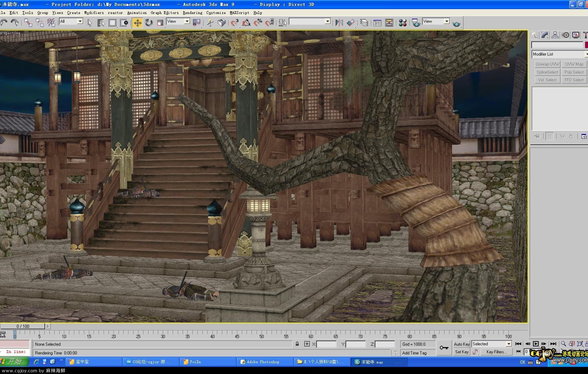588x374 pixels.
Task: Click the Use Pivot Point Center icon
Action: 197,23
